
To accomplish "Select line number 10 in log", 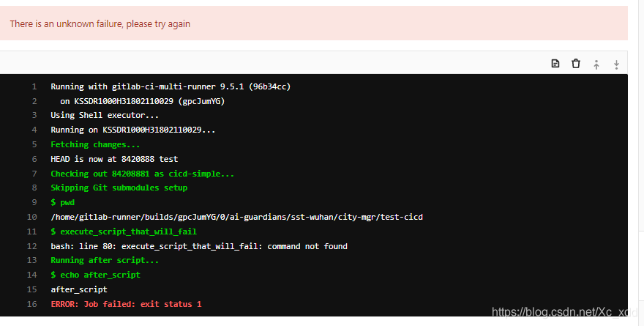I will click(32, 217).
